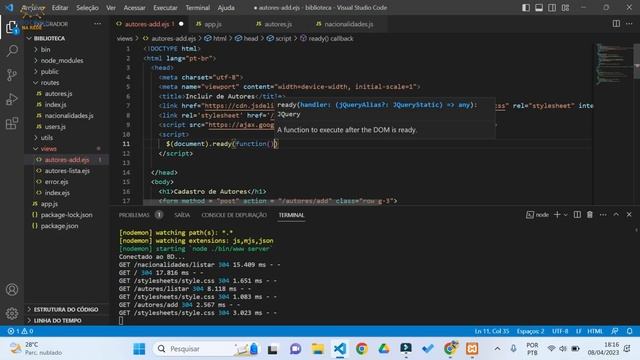Open the Accounts menu icon

tap(12, 289)
